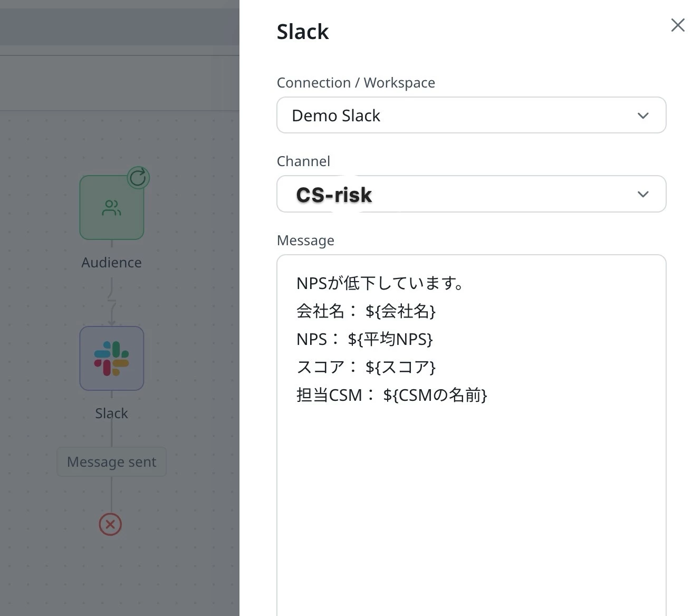Close the Slack settings panel
This screenshot has height=616, width=692.
pos(678,25)
